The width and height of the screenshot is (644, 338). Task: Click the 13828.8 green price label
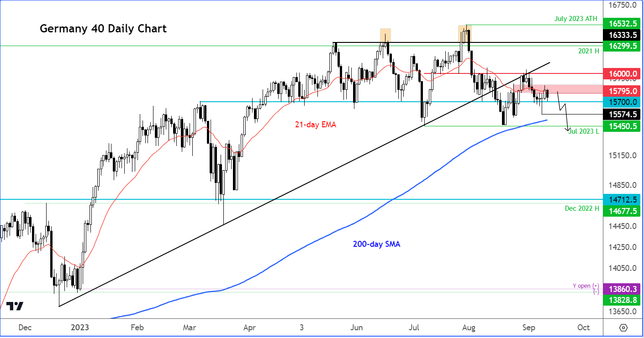(623, 300)
